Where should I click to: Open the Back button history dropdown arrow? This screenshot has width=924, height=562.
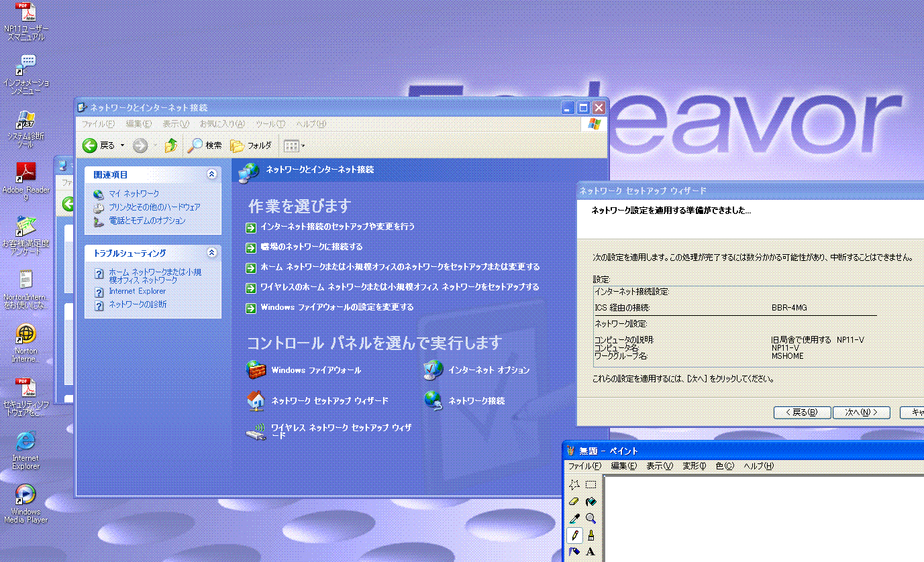[122, 146]
